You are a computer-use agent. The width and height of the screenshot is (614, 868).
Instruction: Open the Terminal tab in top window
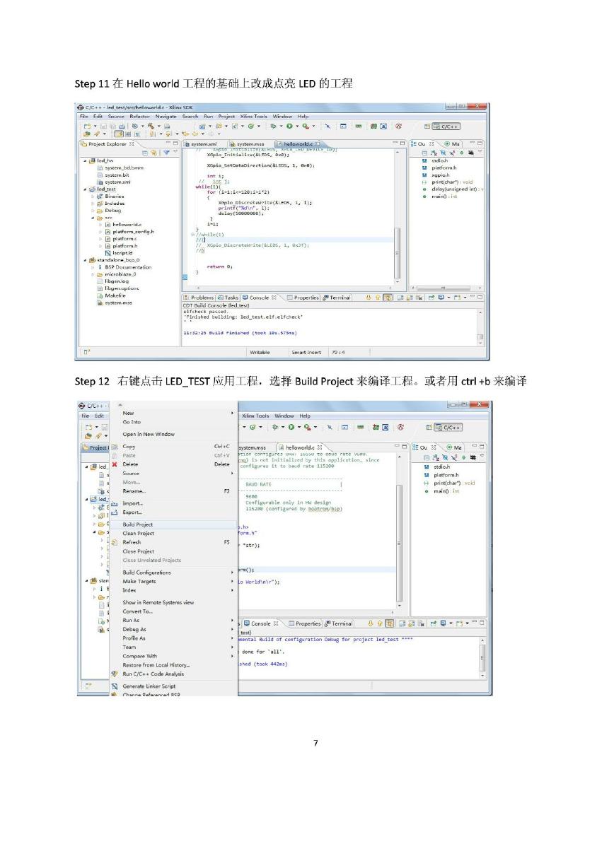click(x=337, y=298)
